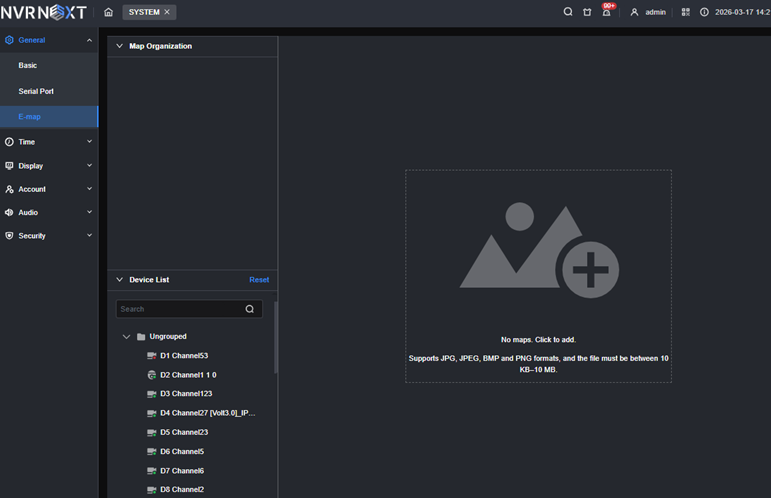The height and width of the screenshot is (498, 771).
Task: Collapse the Map Organization panel
Action: (x=120, y=46)
